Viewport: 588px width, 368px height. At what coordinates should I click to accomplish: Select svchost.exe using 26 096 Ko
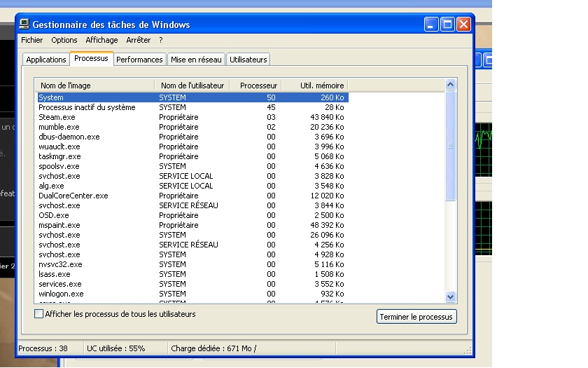193,235
